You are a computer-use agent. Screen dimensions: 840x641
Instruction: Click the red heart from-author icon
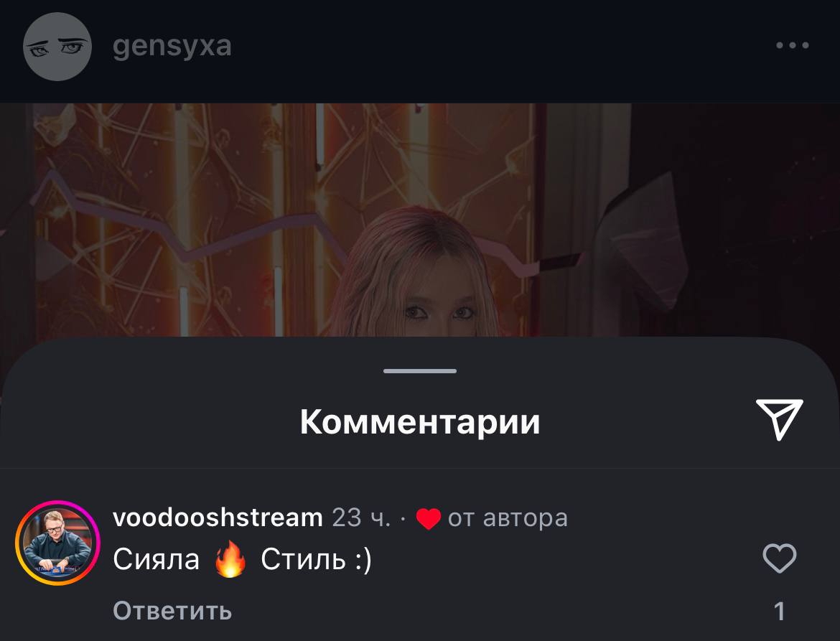pos(428,518)
